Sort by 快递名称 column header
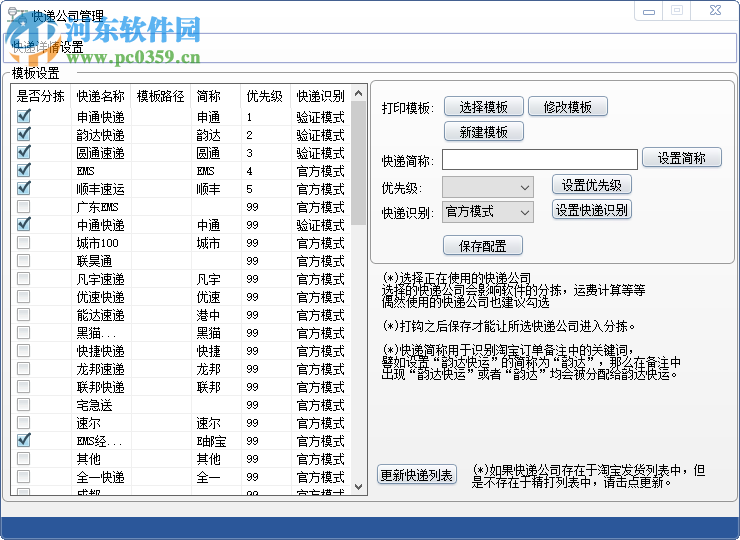The image size is (740, 540). tap(101, 96)
